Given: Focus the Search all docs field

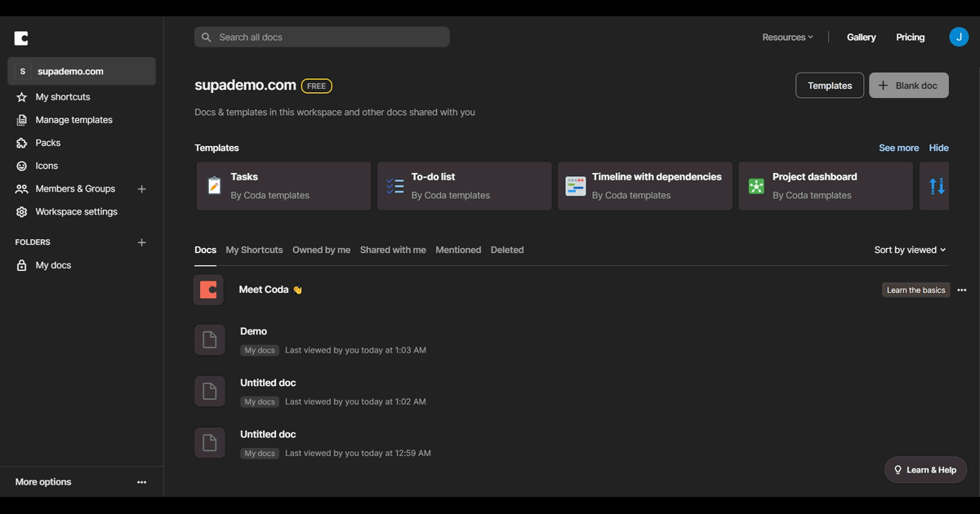Looking at the screenshot, I should click(x=322, y=38).
